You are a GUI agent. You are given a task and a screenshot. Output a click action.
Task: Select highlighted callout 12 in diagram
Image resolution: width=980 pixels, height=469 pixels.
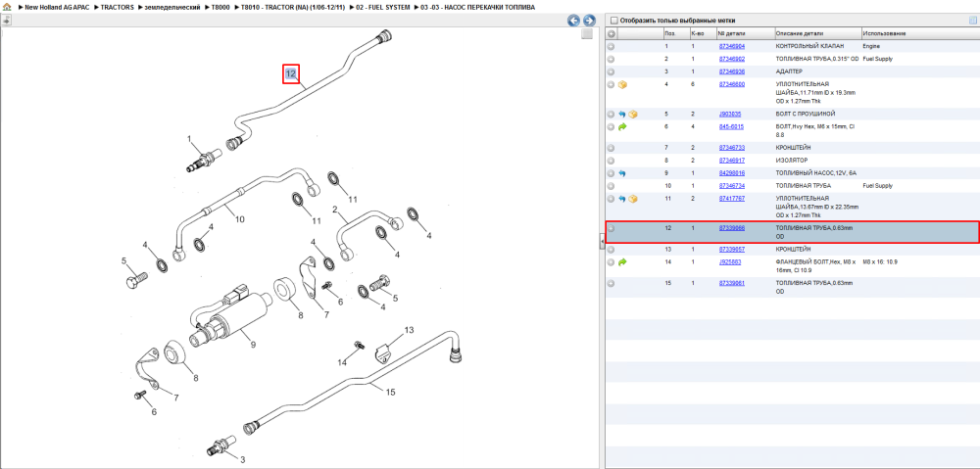point(291,73)
